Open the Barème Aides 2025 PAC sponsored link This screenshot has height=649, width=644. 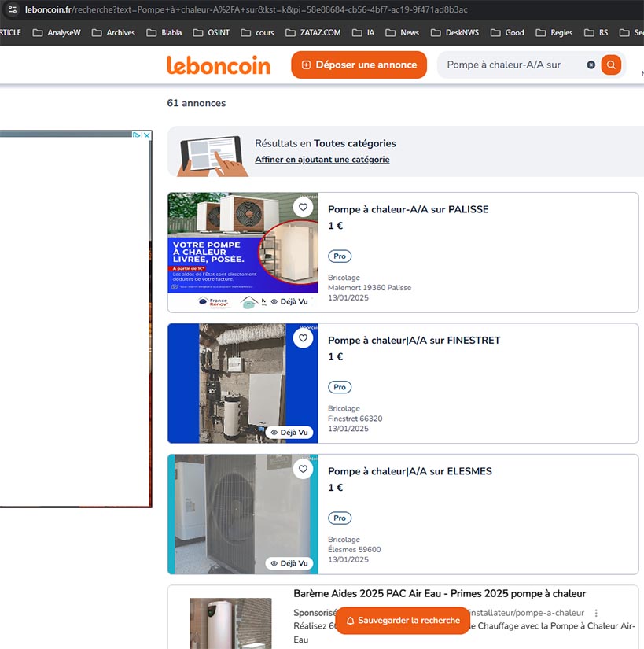[440, 593]
